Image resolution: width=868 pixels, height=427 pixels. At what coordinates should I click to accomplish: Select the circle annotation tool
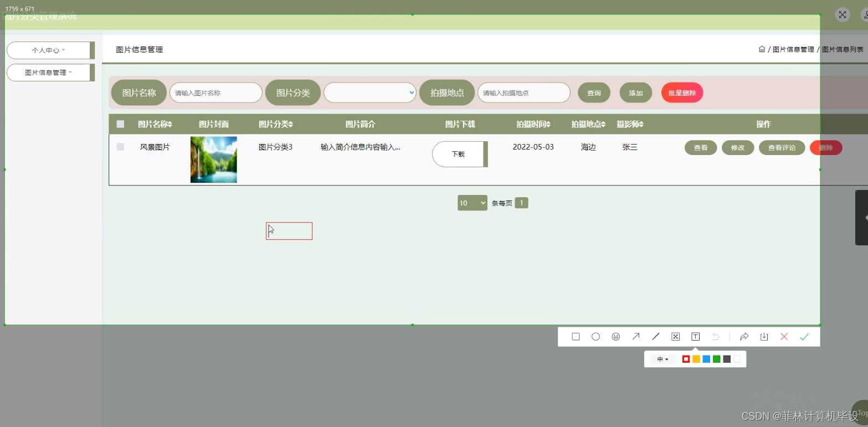(x=595, y=336)
